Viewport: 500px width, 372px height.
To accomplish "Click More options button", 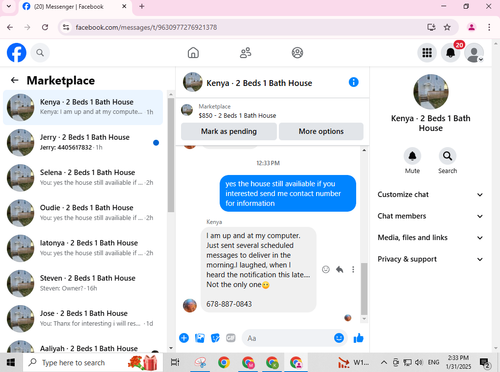I will pos(321,131).
